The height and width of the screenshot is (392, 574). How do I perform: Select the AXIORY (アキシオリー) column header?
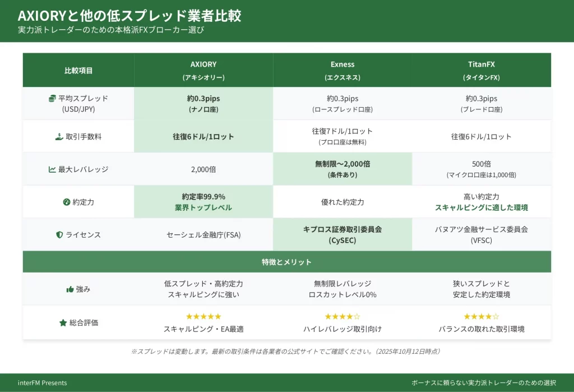click(x=203, y=71)
